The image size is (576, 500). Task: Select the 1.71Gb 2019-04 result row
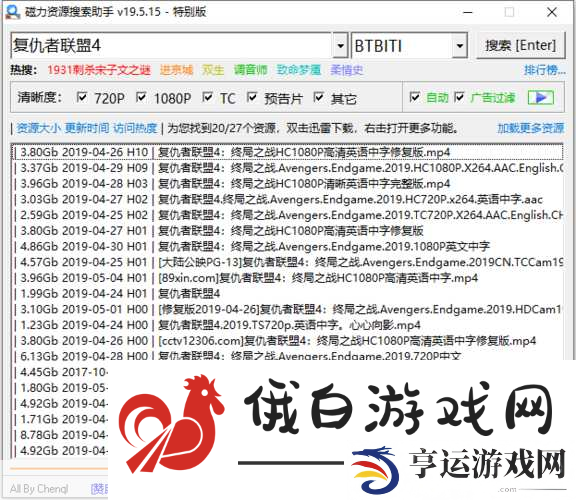[x=60, y=419]
